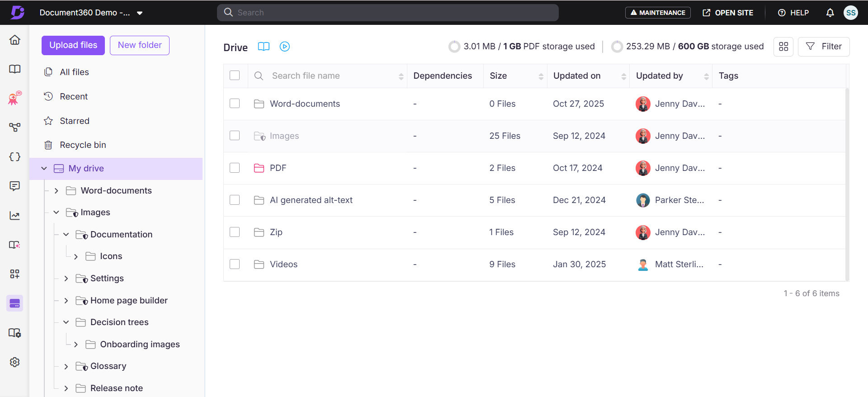Check the Word-documents row checkbox
This screenshot has height=397, width=868.
click(235, 104)
